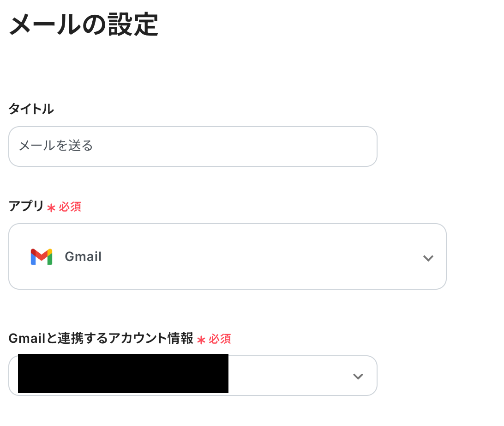The image size is (504, 426).
Task: Click the Gmailと連携するアカウント情報 label
Action: pyautogui.click(x=101, y=339)
